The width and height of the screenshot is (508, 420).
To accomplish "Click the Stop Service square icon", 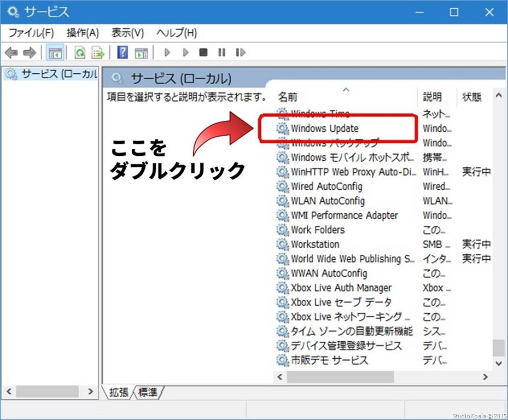I will [203, 52].
